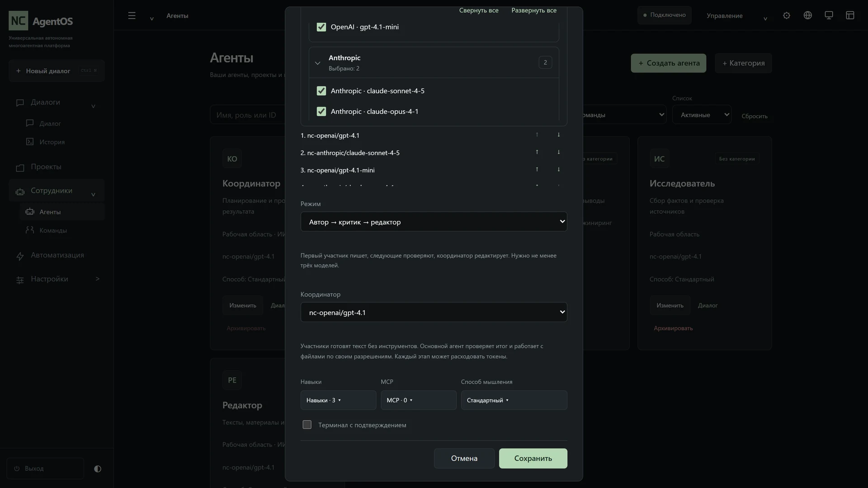The height and width of the screenshot is (488, 868).
Task: Click Сбросить filters link
Action: tap(755, 116)
